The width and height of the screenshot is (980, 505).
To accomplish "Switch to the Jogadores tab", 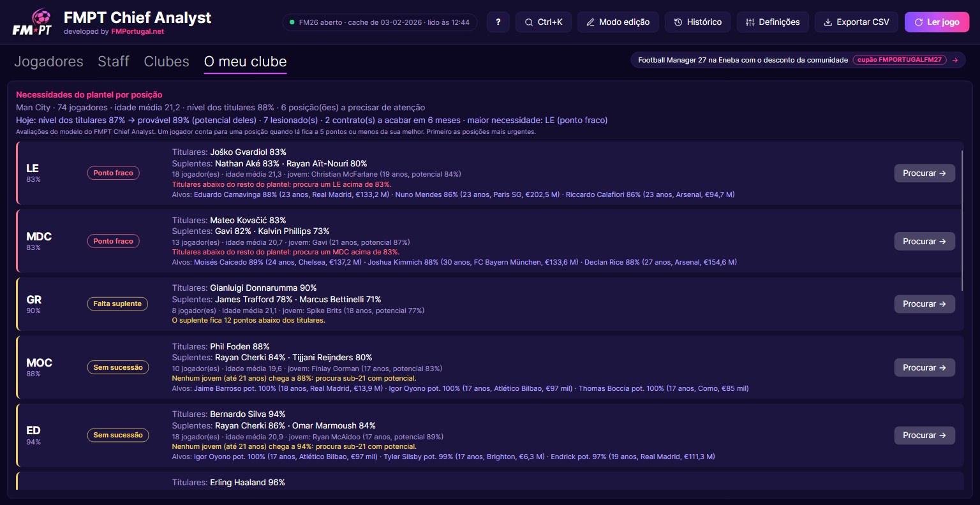I will pos(48,61).
